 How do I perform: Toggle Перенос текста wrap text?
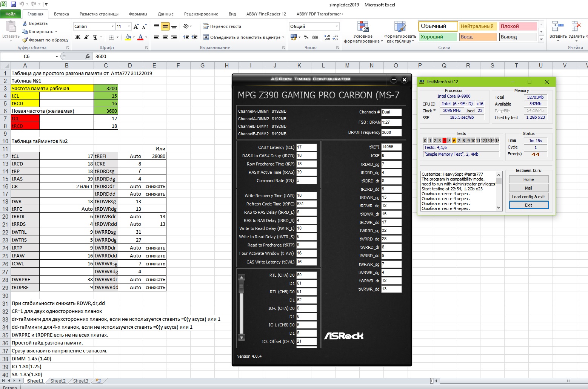tap(222, 26)
